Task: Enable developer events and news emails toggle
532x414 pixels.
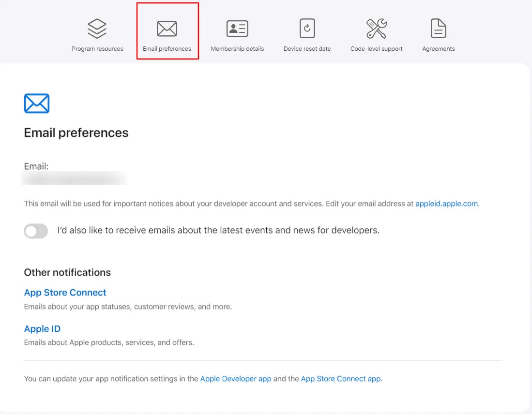Action: pyautogui.click(x=36, y=231)
